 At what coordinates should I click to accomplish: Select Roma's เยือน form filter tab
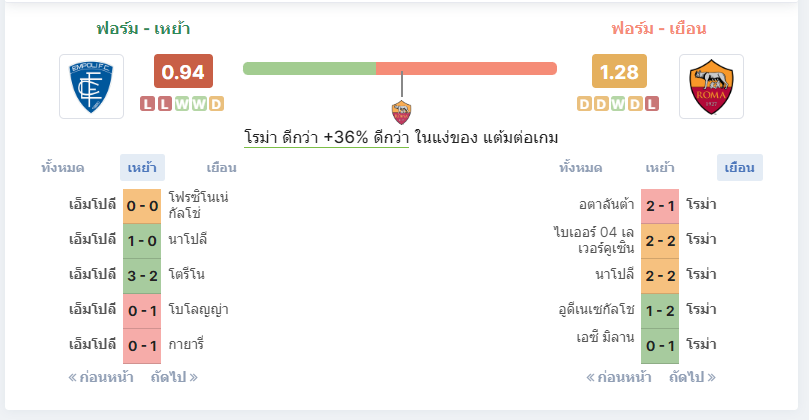coord(739,168)
